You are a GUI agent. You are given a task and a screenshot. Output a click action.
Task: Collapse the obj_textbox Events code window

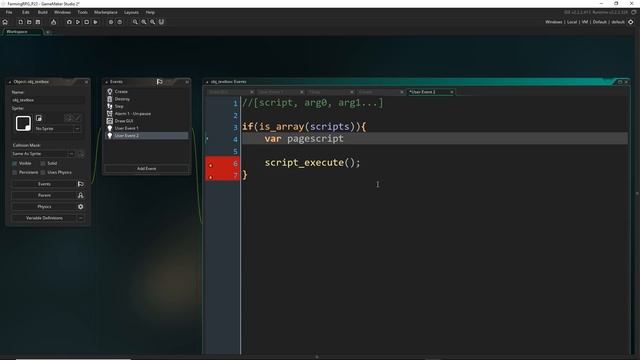point(207,82)
